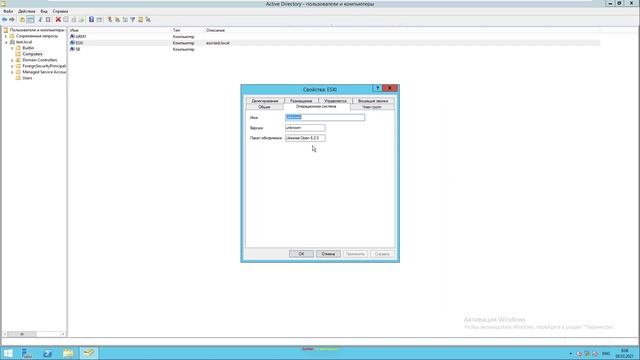Image resolution: width=640 pixels, height=360 pixels.
Task: Click the Active Directory taskbar icon
Action: 89,353
